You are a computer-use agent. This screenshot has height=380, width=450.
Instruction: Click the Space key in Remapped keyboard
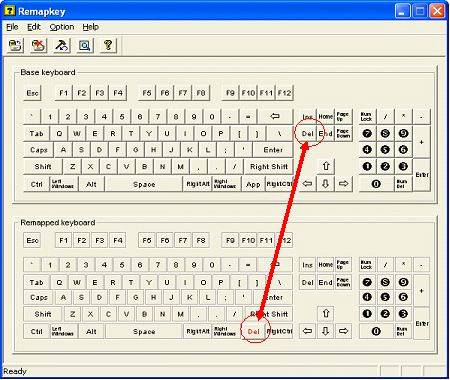pos(144,331)
